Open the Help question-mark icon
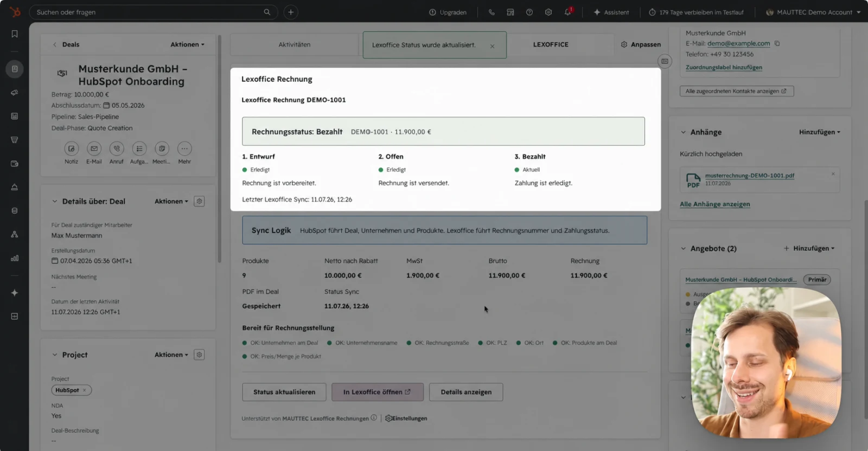This screenshot has width=868, height=451. tap(529, 12)
